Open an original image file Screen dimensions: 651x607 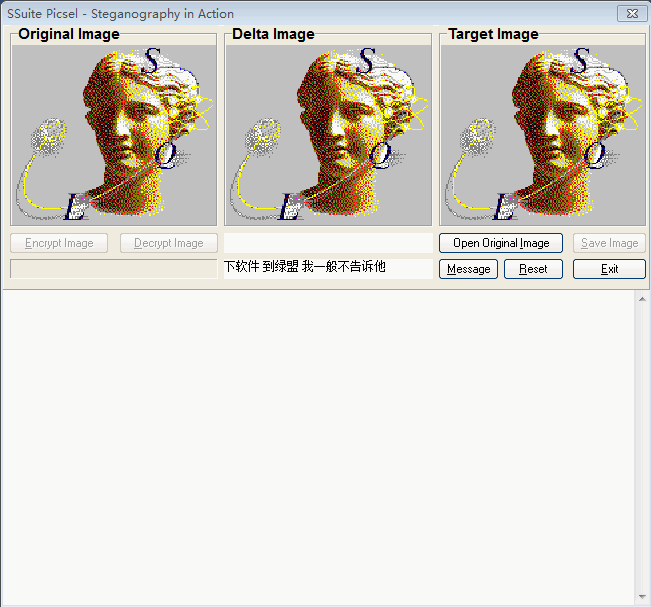pos(501,243)
